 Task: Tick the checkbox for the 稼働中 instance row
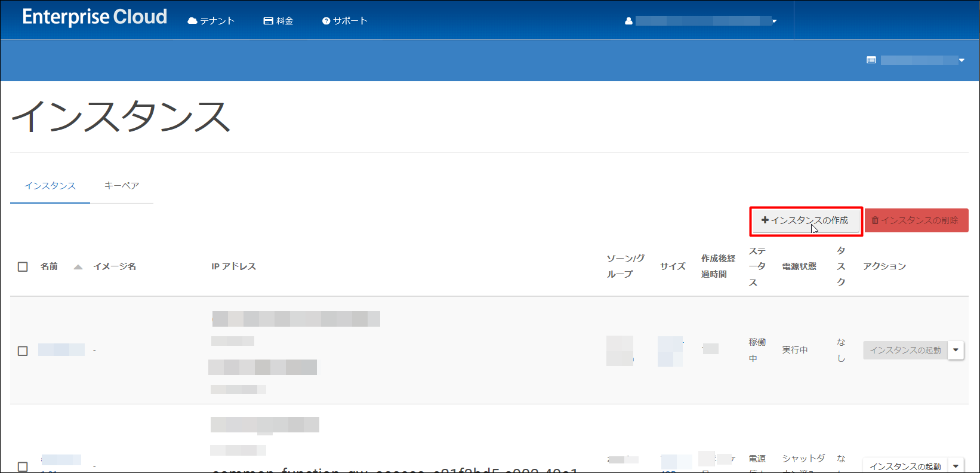pos(23,351)
